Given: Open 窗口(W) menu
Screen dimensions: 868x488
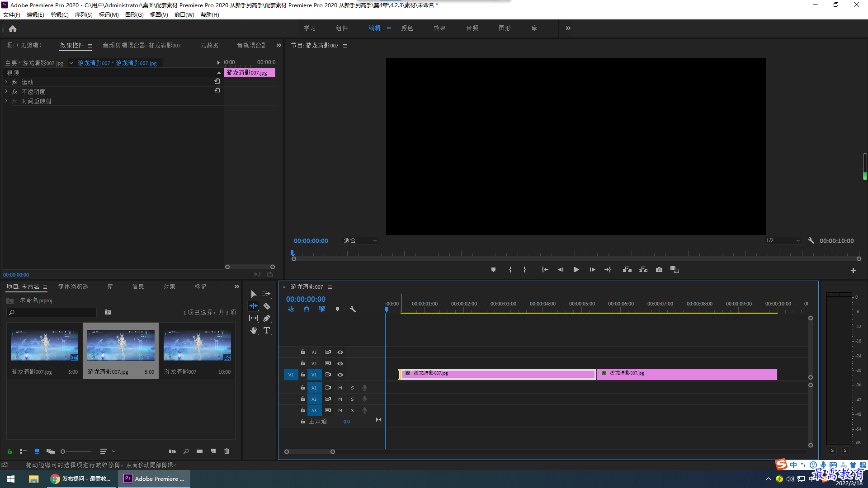Looking at the screenshot, I should 184,15.
